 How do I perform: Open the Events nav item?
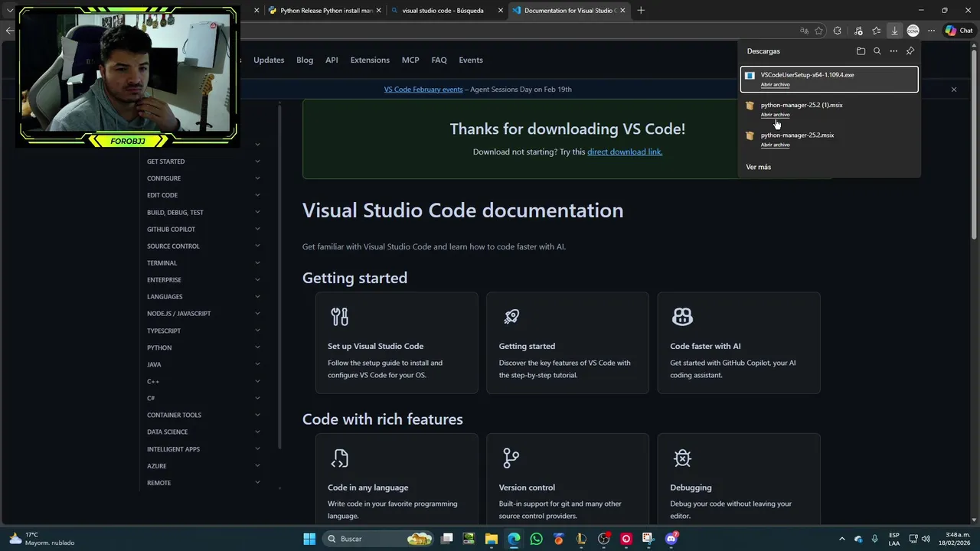pyautogui.click(x=471, y=60)
